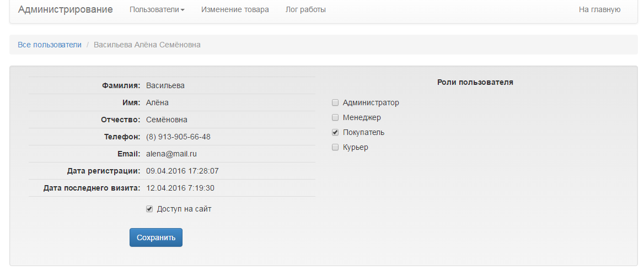This screenshot has height=276, width=644.
Task: Click the Доступ на сайт label
Action: point(184,209)
